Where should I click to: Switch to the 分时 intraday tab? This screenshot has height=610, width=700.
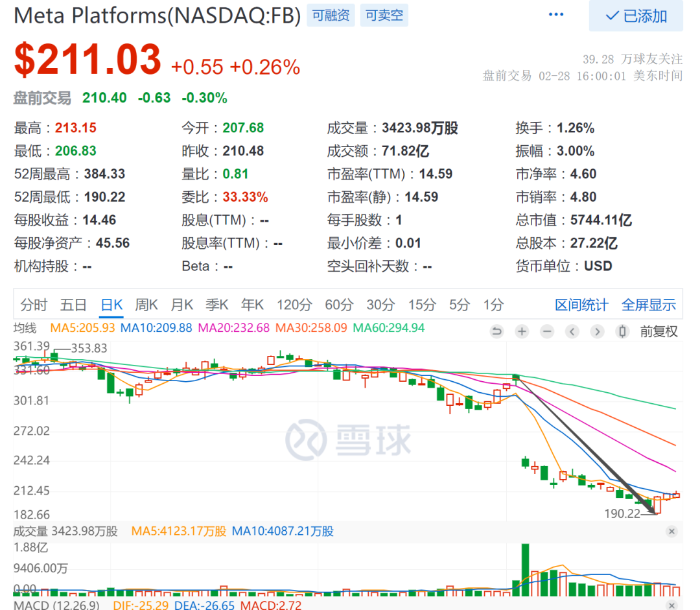point(34,305)
